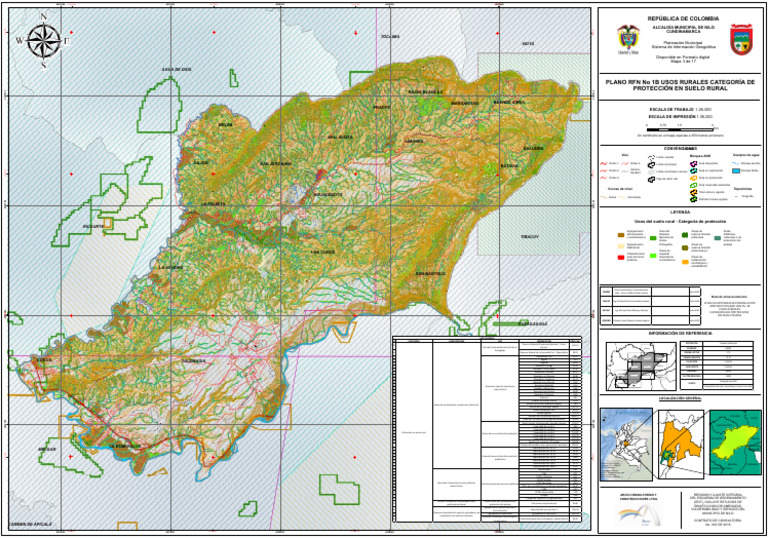Open the yellow municipality locator map
Image resolution: width=768 pixels, height=538 pixels.
click(x=736, y=443)
